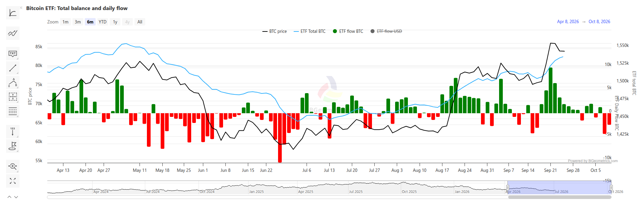Click the 'Sep 21' x-axis label
This screenshot has width=644, height=201.
tap(550, 170)
